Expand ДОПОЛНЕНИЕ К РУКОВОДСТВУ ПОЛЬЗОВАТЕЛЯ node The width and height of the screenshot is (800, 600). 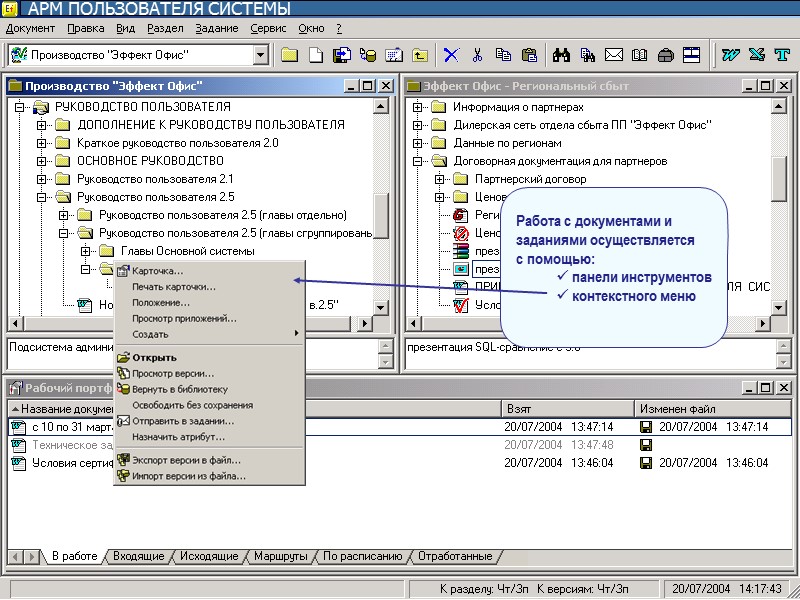pos(41,125)
